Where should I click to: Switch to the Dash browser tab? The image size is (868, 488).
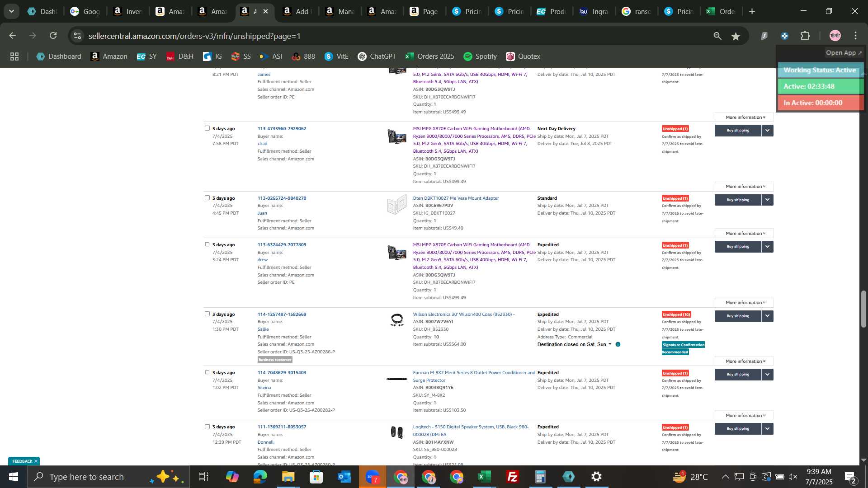[42, 11]
